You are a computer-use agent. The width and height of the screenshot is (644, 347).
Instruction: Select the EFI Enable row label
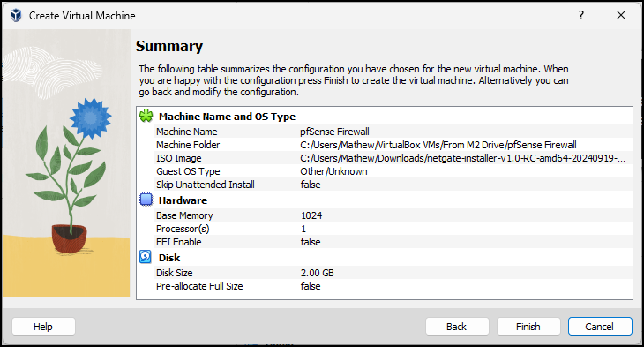[x=179, y=242]
